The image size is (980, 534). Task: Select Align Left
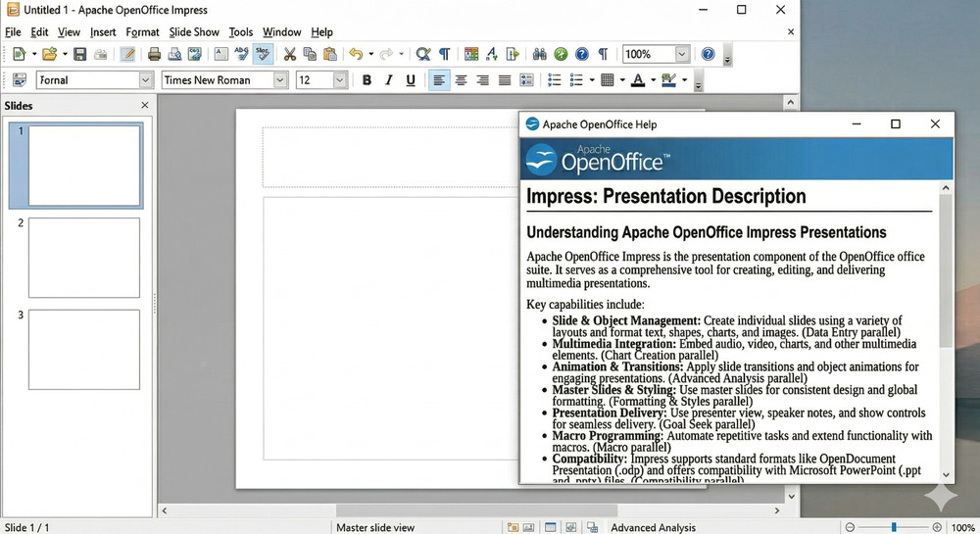[x=439, y=80]
